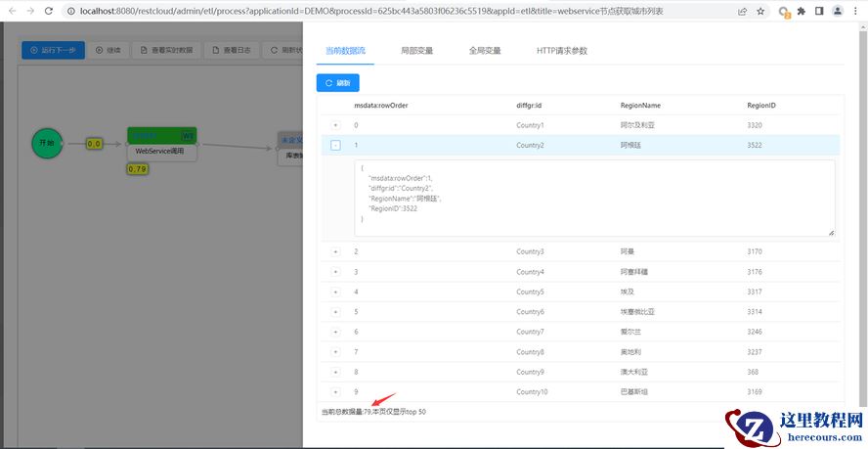Viewport: 868px width, 449px height.
Task: Click the browser back arrow
Action: point(10,11)
